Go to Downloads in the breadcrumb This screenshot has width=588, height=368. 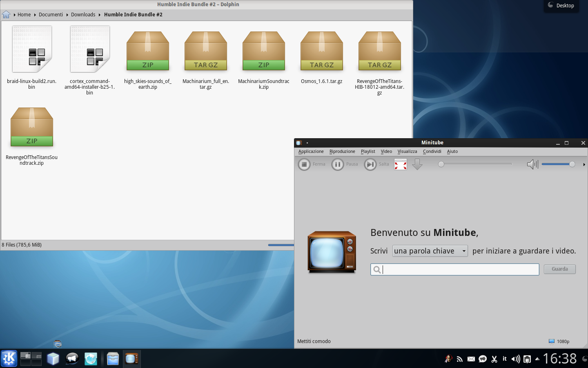83,15
